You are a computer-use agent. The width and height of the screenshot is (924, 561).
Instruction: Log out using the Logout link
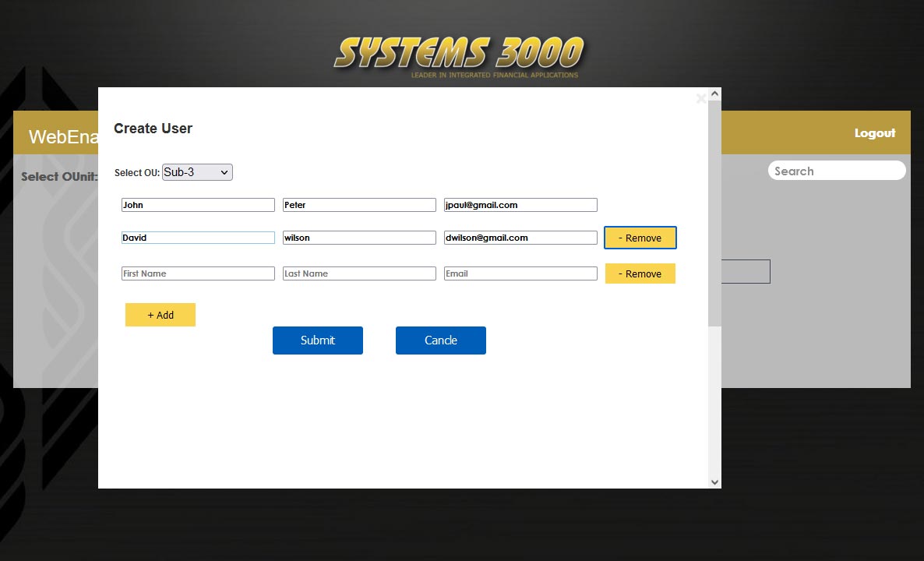(874, 133)
